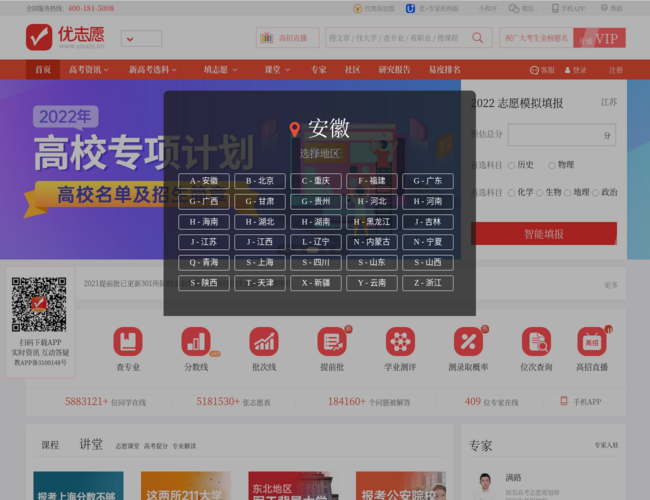The image size is (650, 500).
Task: Expand the province dropdown beside the logo
Action: click(x=141, y=39)
